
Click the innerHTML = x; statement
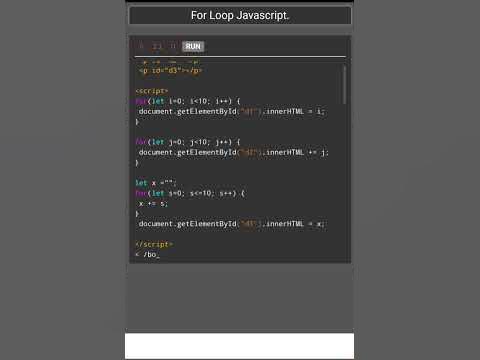(x=232, y=224)
